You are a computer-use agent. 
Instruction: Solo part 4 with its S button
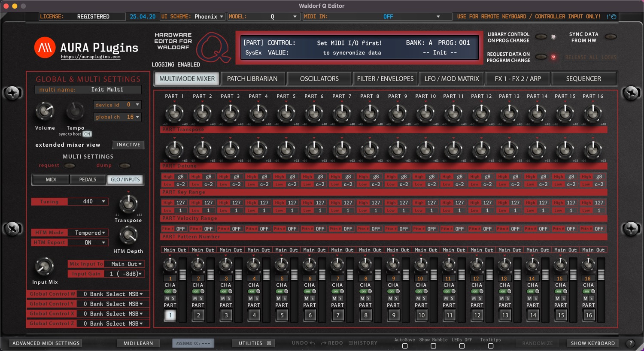[x=257, y=298]
